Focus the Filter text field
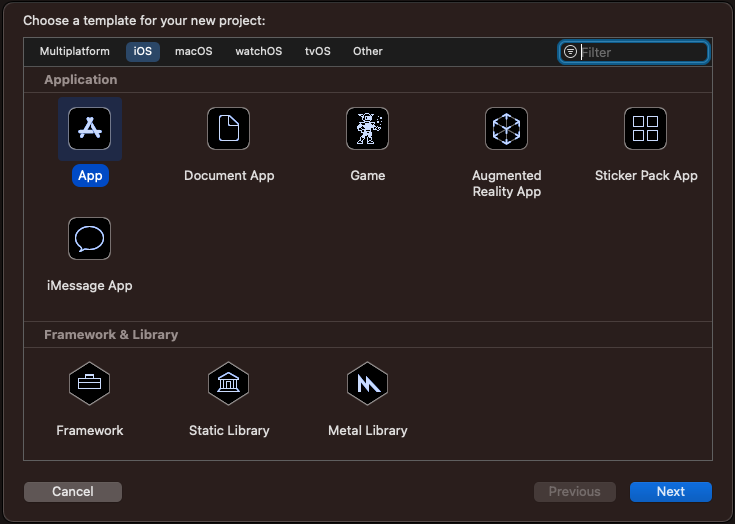The width and height of the screenshot is (735, 524). 642,52
